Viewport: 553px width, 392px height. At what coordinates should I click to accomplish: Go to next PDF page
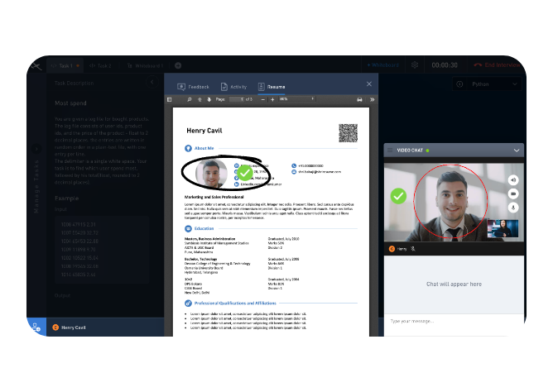click(209, 100)
